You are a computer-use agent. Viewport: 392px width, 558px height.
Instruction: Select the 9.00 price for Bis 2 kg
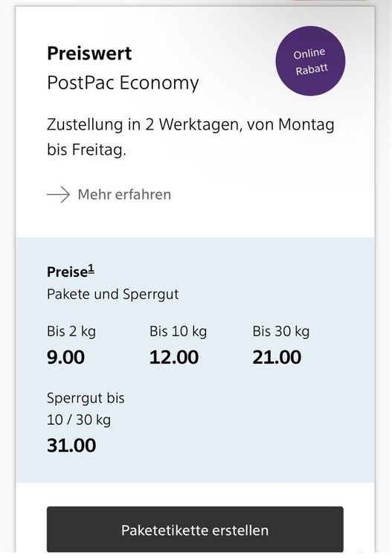pyautogui.click(x=65, y=357)
